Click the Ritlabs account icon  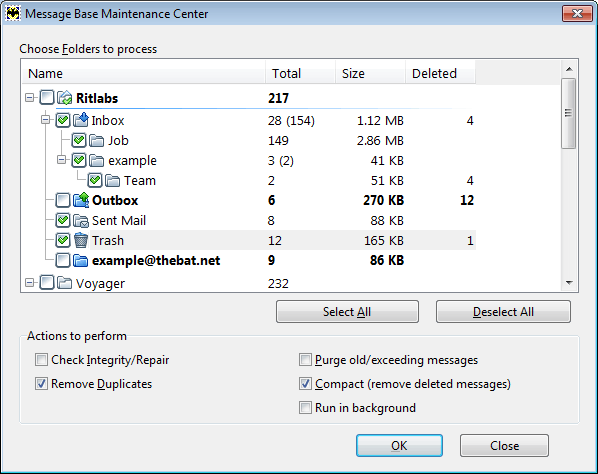coord(65,98)
